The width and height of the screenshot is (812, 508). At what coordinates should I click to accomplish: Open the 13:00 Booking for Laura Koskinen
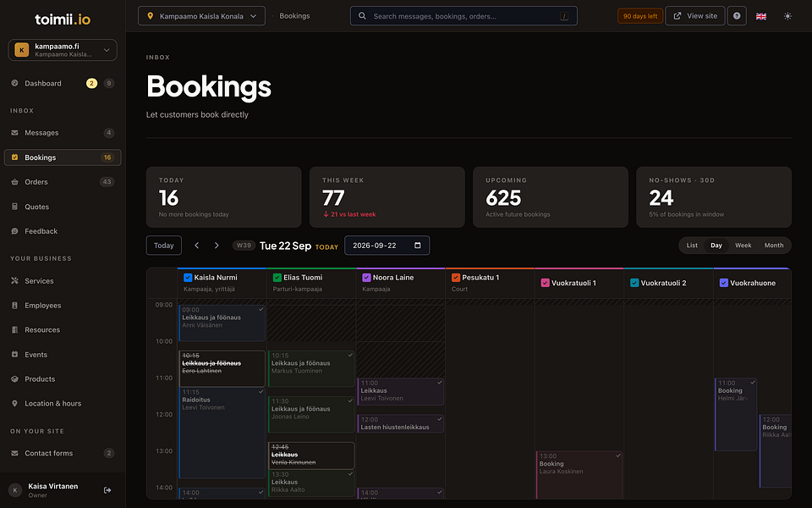click(579, 475)
